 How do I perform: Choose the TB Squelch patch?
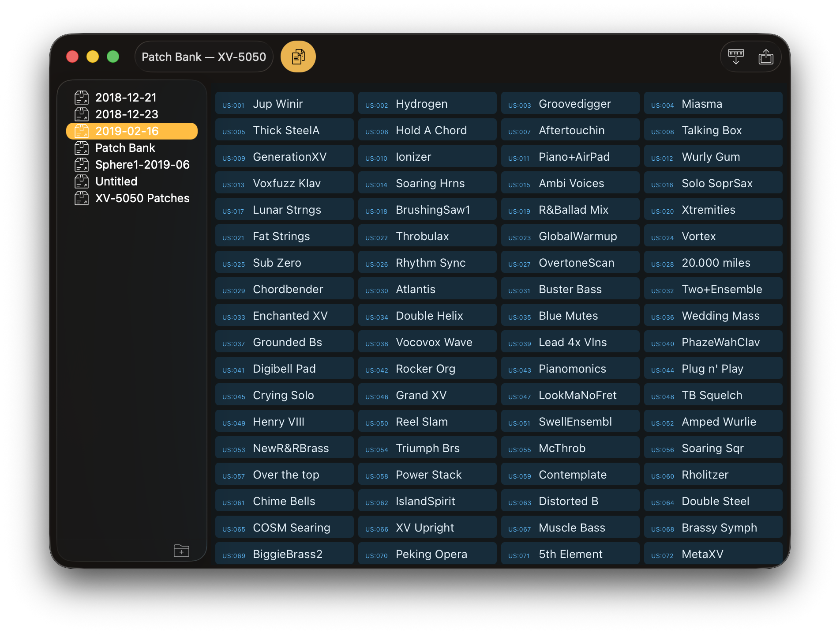point(713,395)
